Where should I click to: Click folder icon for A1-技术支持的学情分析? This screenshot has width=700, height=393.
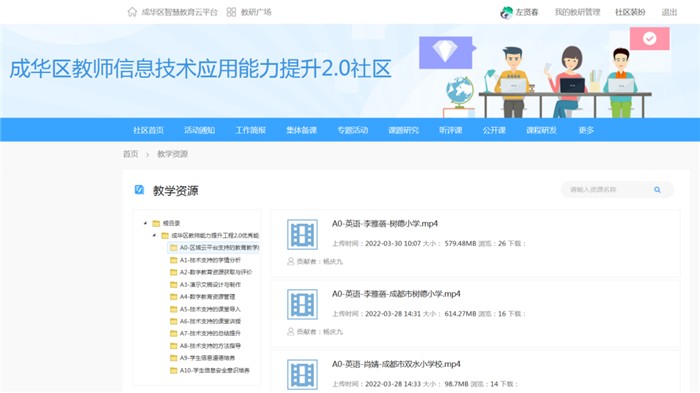coord(174,260)
